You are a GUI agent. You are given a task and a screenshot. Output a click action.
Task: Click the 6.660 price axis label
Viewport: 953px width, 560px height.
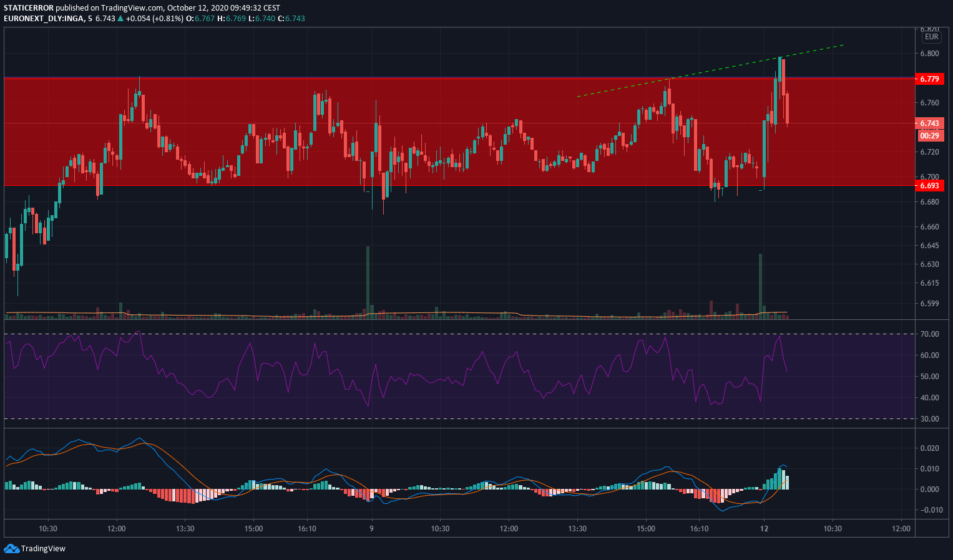pos(929,227)
